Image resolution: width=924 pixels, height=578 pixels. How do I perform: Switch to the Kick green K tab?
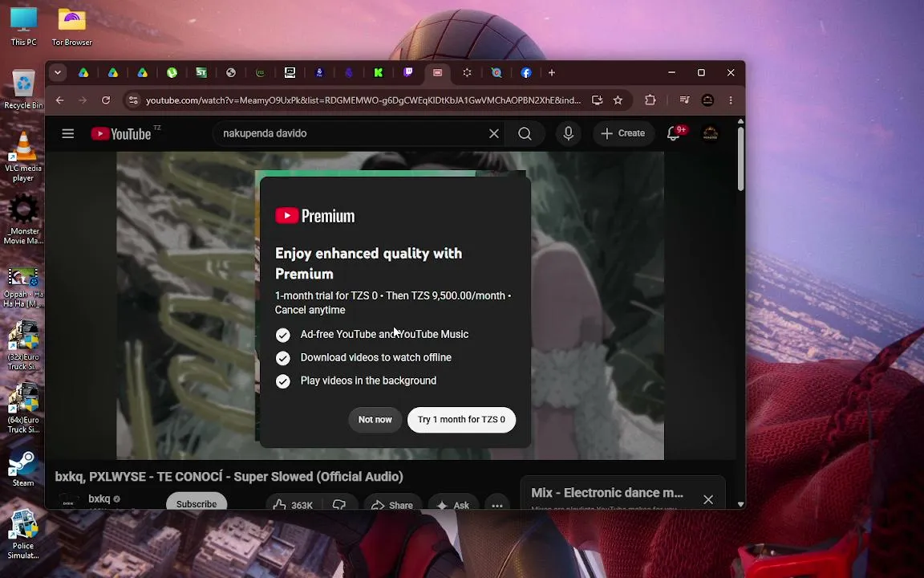(x=379, y=72)
